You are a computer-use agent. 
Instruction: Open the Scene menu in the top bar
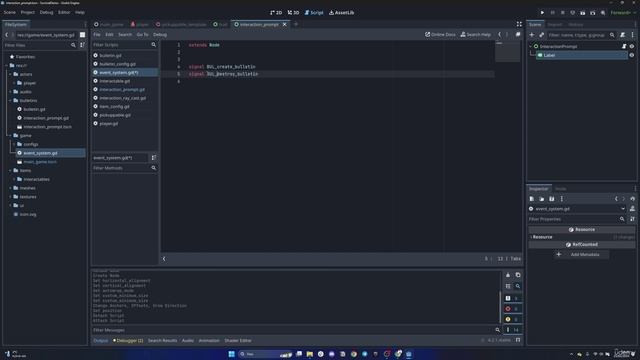[9, 13]
